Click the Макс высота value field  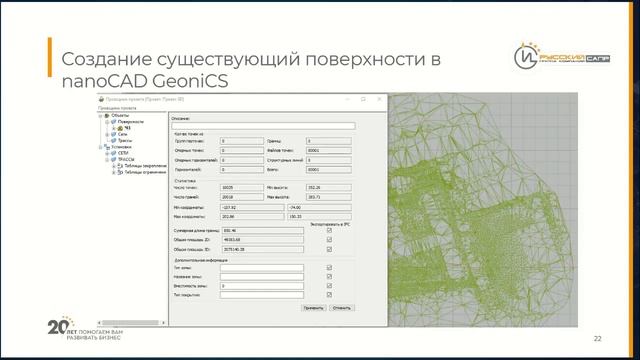coord(329,197)
